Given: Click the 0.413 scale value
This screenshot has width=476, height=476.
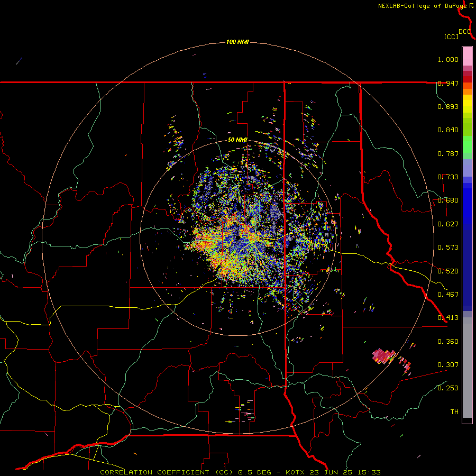Looking at the screenshot, I should click(x=448, y=318).
